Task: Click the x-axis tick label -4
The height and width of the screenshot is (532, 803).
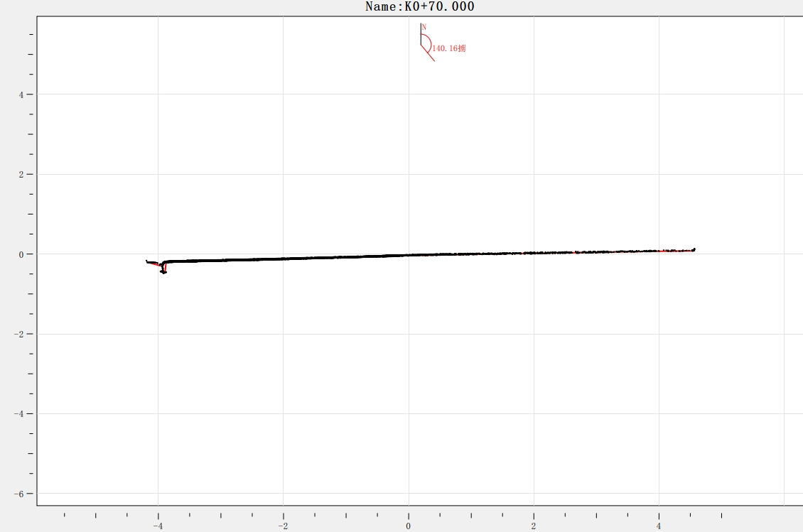Action: click(158, 526)
